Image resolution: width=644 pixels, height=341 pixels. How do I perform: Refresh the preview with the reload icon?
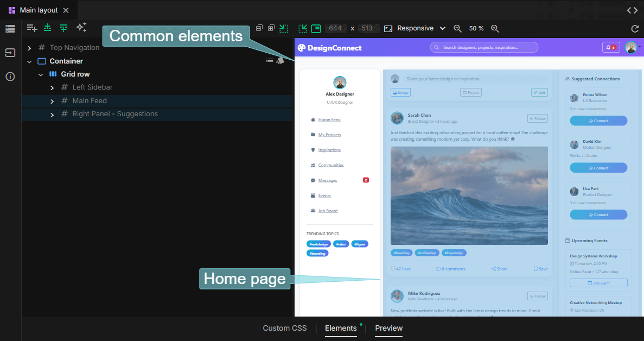pyautogui.click(x=635, y=29)
